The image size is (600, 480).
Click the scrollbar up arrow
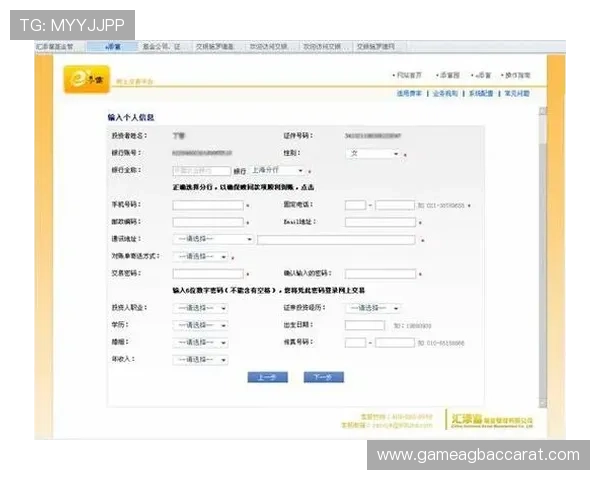pos(543,111)
